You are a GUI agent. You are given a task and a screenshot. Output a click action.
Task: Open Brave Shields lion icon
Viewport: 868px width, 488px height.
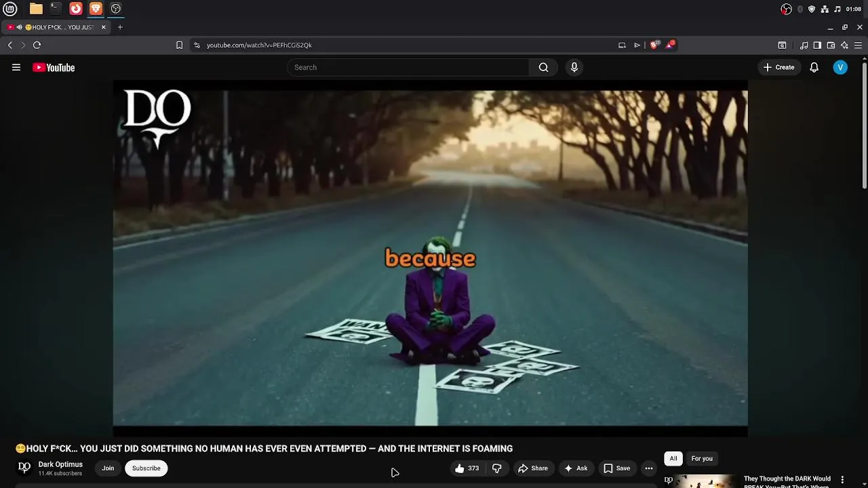pos(654,45)
